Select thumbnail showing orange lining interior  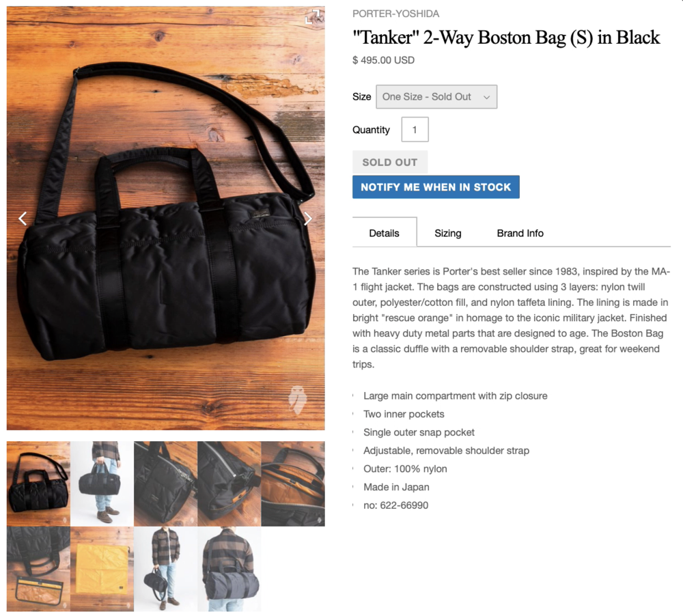pyautogui.click(x=293, y=484)
